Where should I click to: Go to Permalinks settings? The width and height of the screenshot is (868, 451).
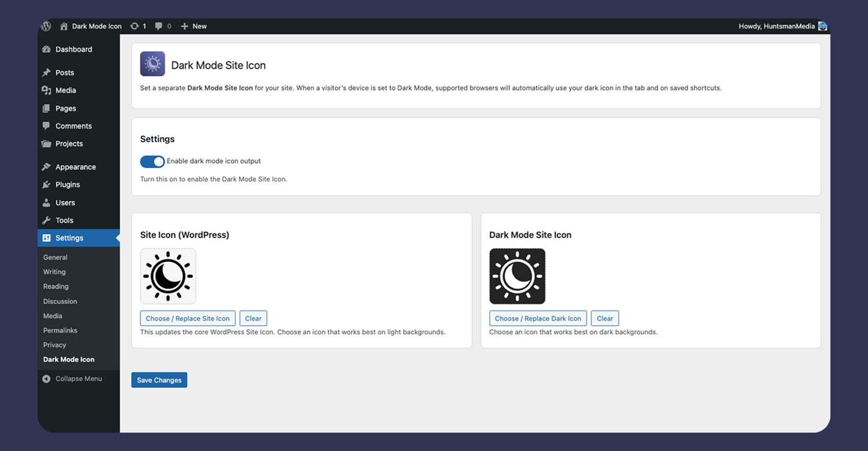[60, 330]
